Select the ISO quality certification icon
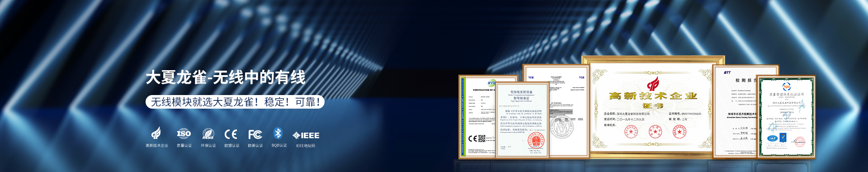Viewport: 868px width, 172px height. tap(184, 134)
